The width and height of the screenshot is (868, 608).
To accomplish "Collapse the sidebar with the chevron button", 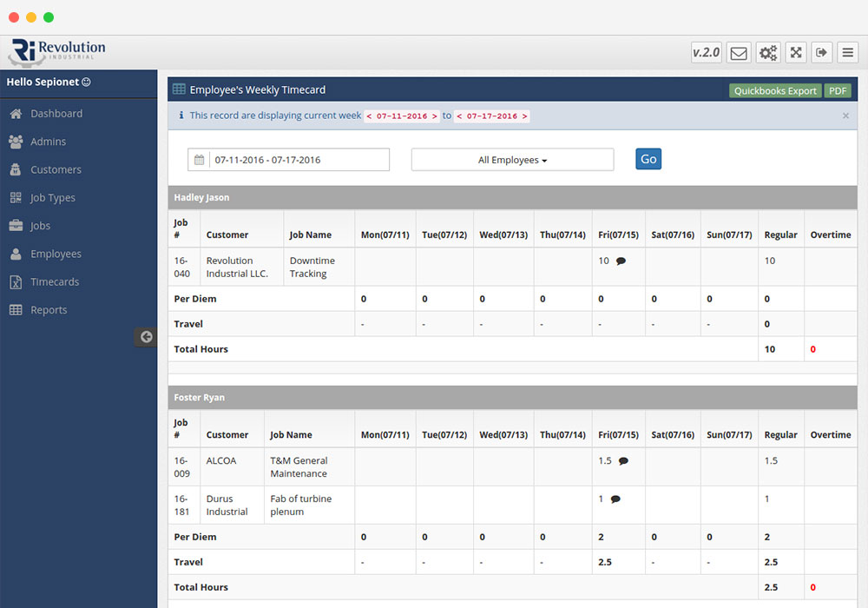I will pyautogui.click(x=145, y=336).
